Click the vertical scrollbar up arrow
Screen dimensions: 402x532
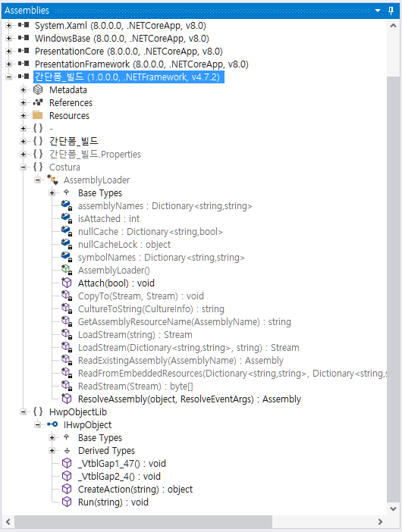click(393, 26)
